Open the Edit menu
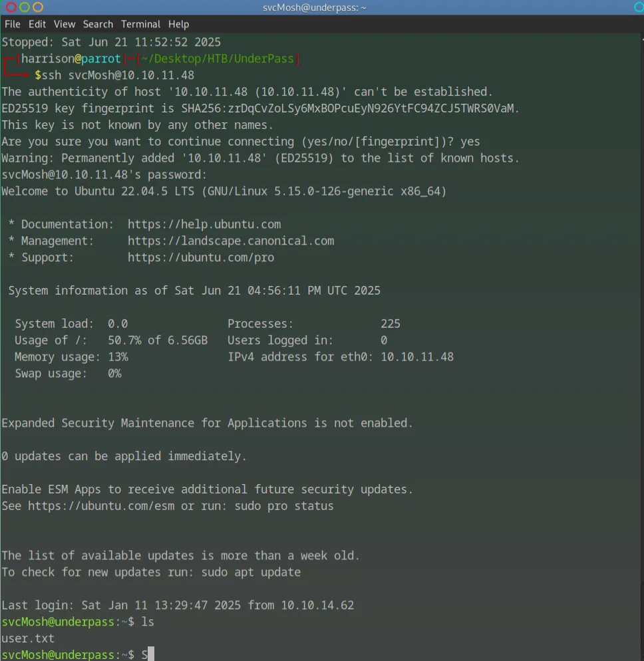Image resolution: width=644 pixels, height=661 pixels. [37, 24]
